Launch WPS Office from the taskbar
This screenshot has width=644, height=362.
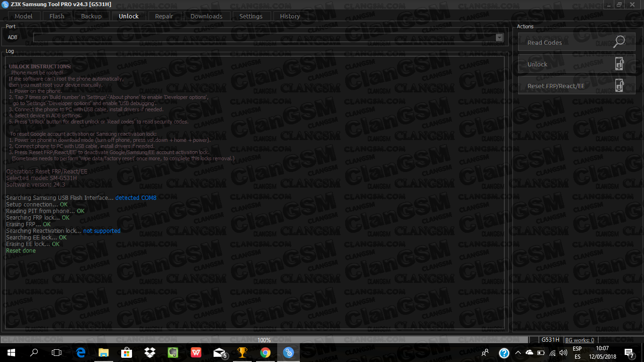pos(196,353)
